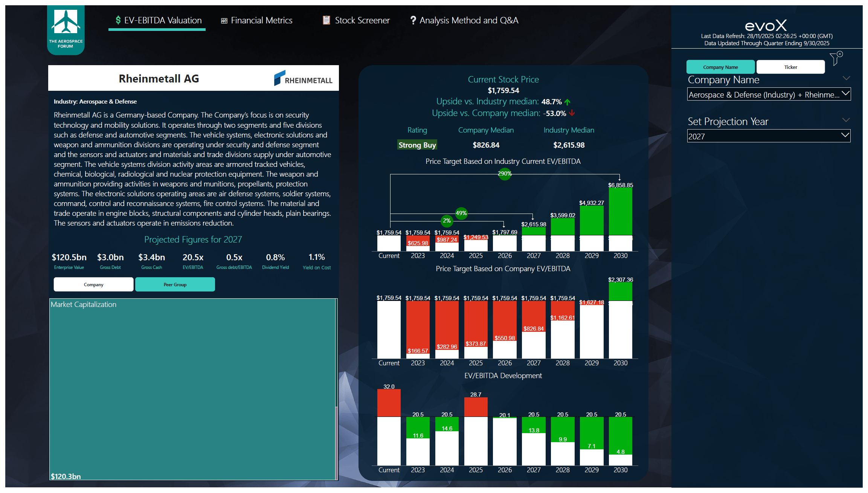Click the dollar icon beside EV-EBITDA Valuation
Screen dimensions: 868x493
[x=117, y=20]
